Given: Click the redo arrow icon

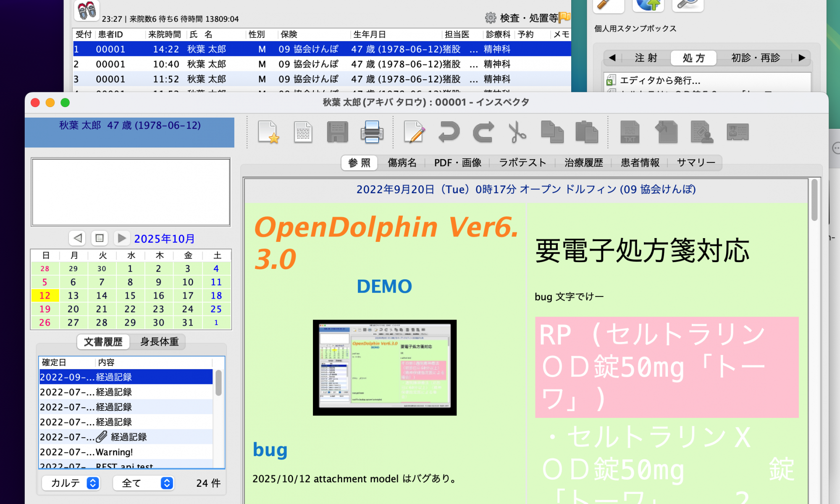Looking at the screenshot, I should 483,132.
